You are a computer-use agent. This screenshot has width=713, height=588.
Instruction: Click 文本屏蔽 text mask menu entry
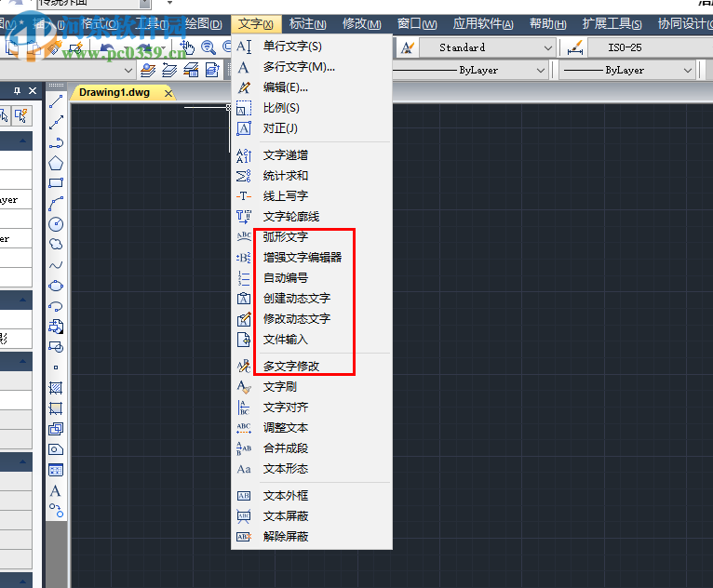click(285, 516)
